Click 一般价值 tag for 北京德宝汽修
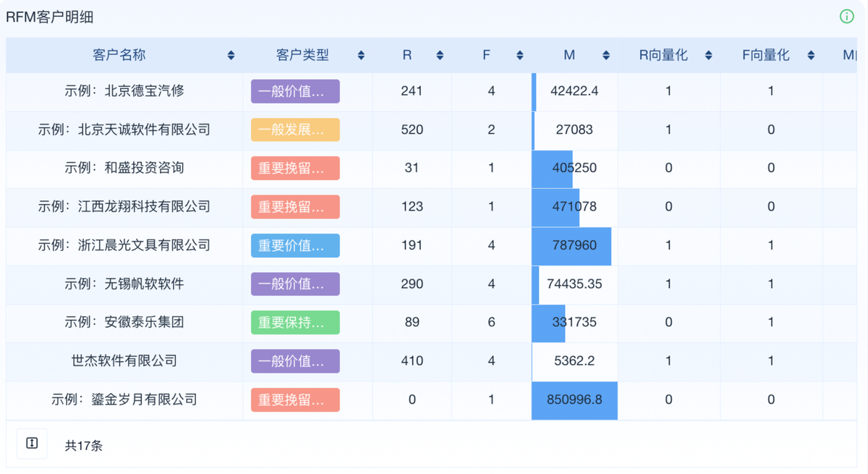 coord(295,92)
